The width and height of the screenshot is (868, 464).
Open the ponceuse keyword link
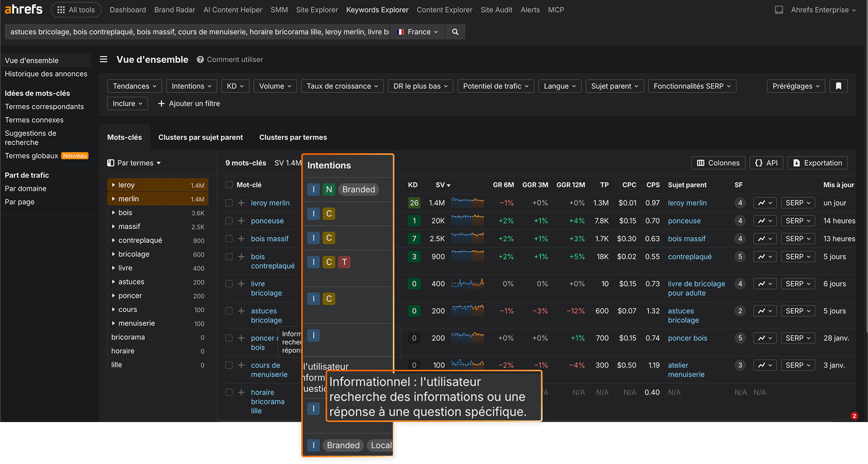click(x=267, y=221)
